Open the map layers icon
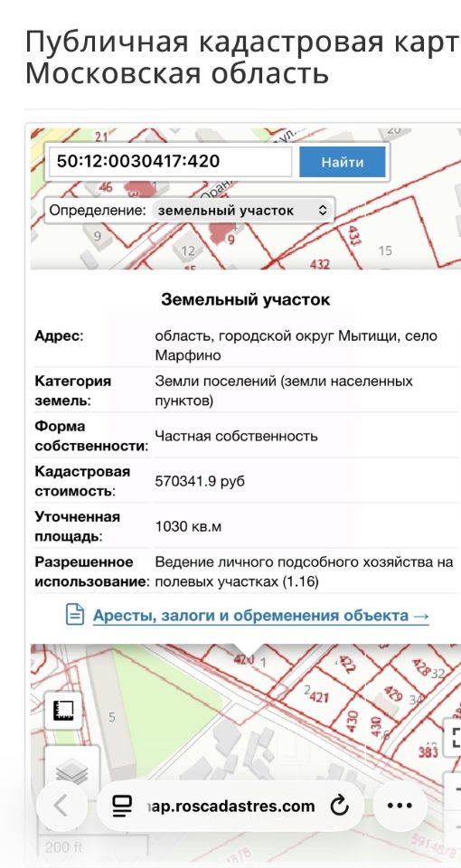Image resolution: width=461 pixels, height=868 pixels. pyautogui.click(x=72, y=770)
